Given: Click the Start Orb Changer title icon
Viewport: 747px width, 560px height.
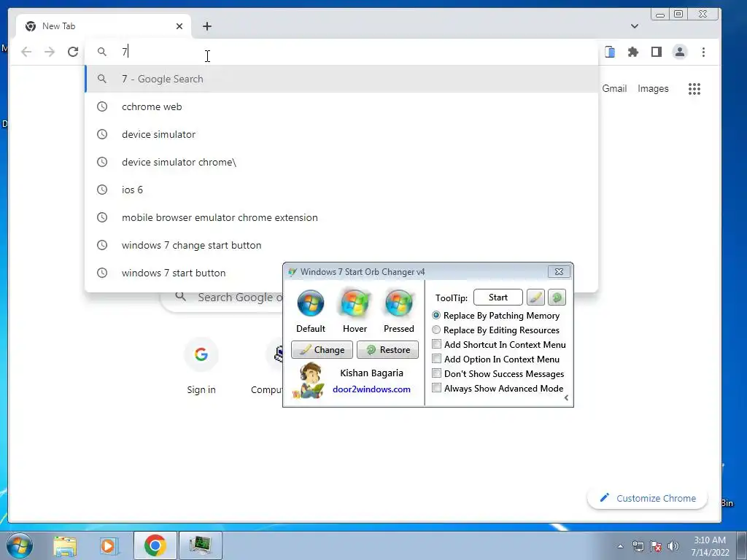Looking at the screenshot, I should coord(292,272).
